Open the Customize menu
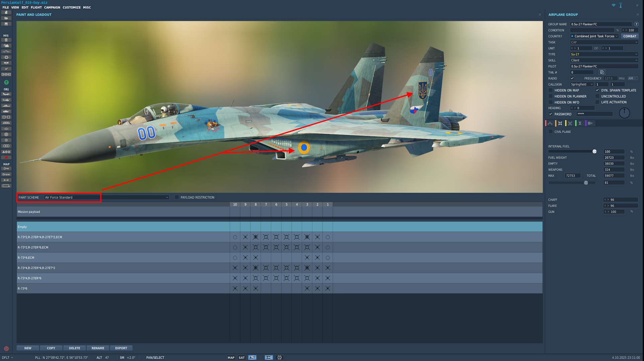The image size is (644, 361). pyautogui.click(x=72, y=7)
